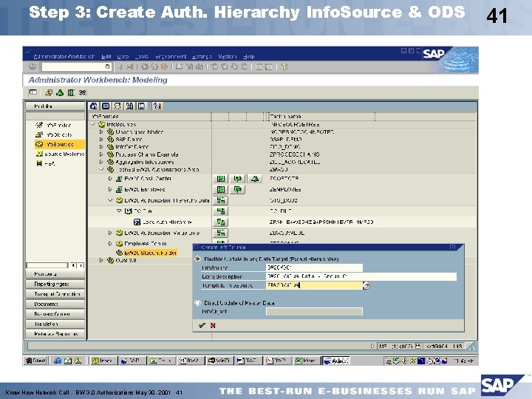Confirm the Create InfoSource dialog with the green checkmark
This screenshot has width=532, height=399.
coord(202,325)
